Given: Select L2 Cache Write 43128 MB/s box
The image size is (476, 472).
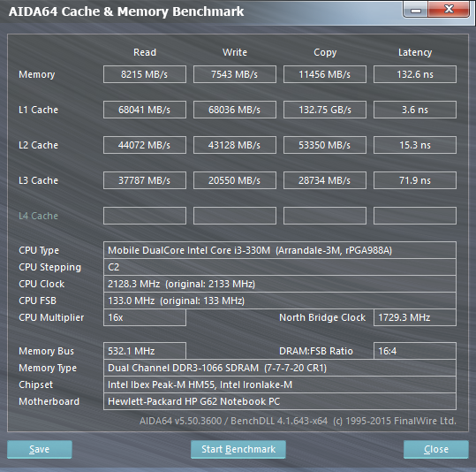Looking at the screenshot, I should [x=235, y=145].
